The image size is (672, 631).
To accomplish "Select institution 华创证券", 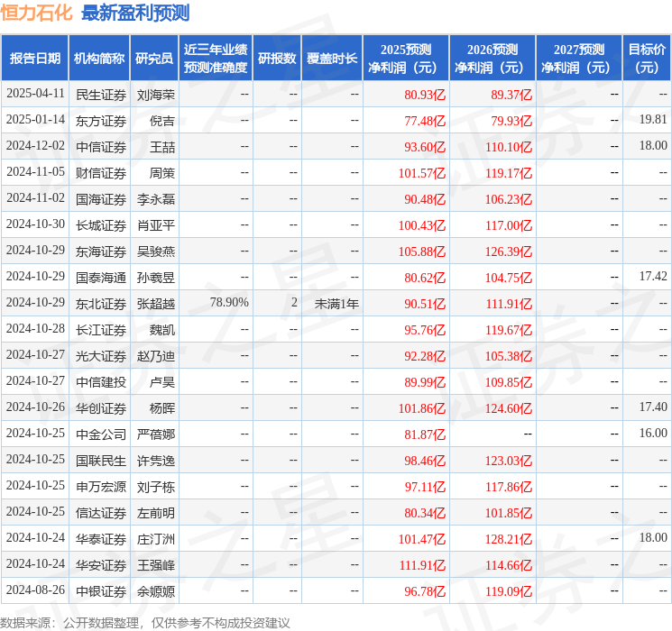I will tap(101, 408).
